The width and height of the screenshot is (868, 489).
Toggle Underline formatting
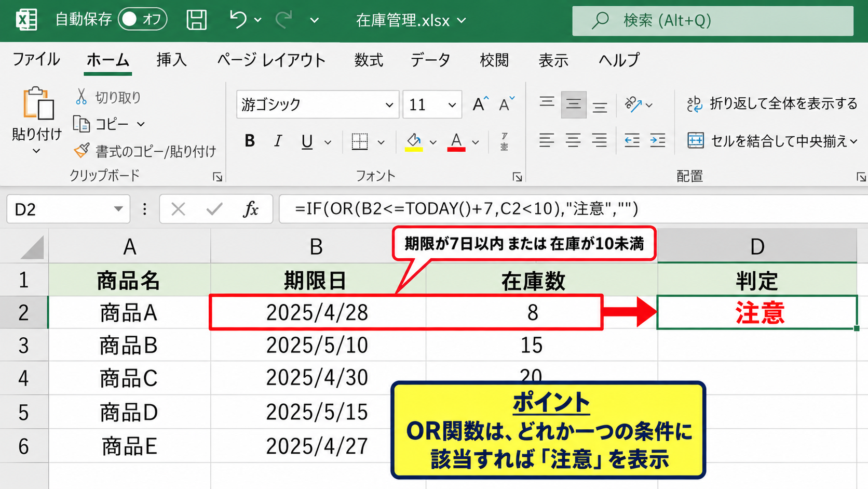tap(307, 141)
